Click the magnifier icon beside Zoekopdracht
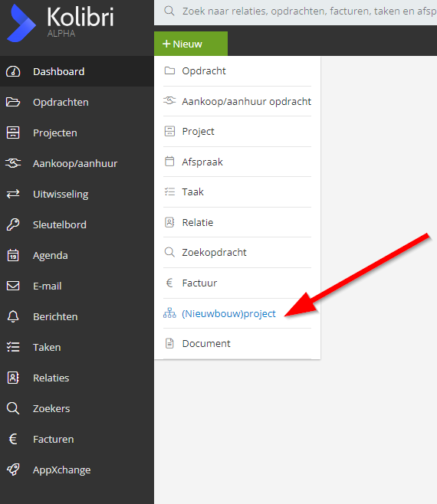The image size is (437, 504). pyautogui.click(x=169, y=252)
